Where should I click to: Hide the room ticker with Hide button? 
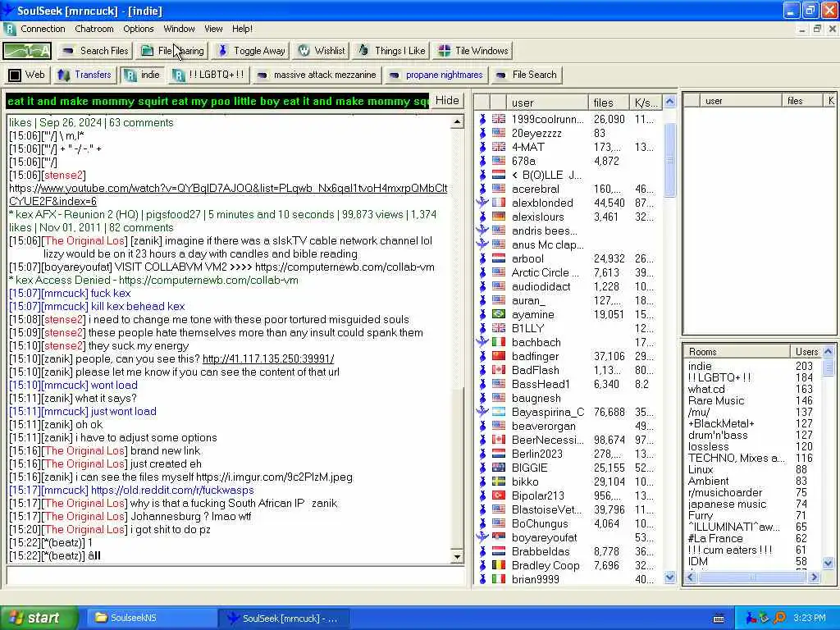tap(447, 101)
